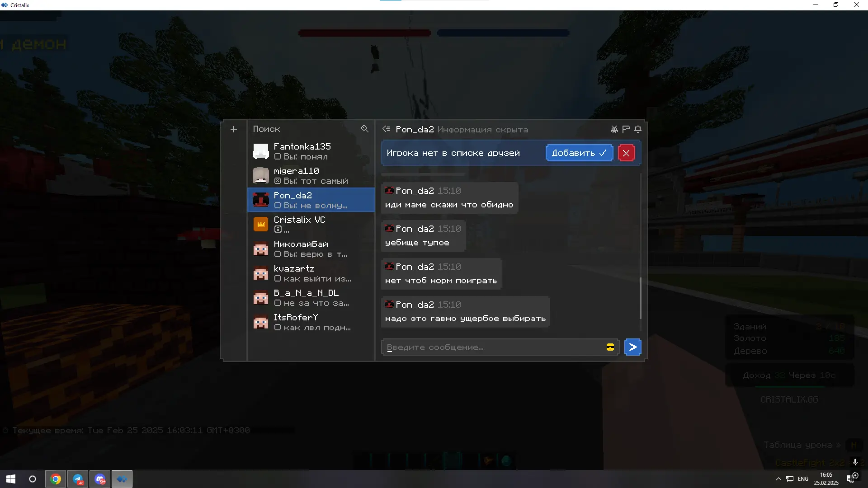Click the ENG language indicator
868x488 pixels.
[x=803, y=479]
